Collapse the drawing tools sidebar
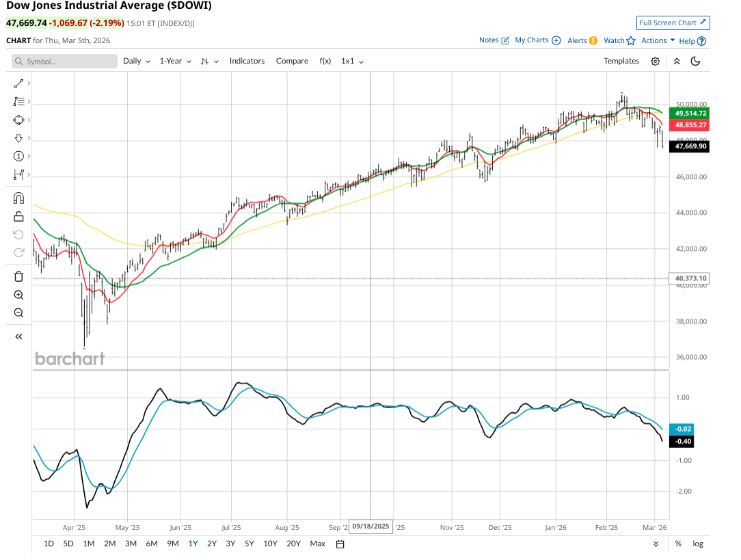Viewport: 741px width, 560px height. [18, 336]
